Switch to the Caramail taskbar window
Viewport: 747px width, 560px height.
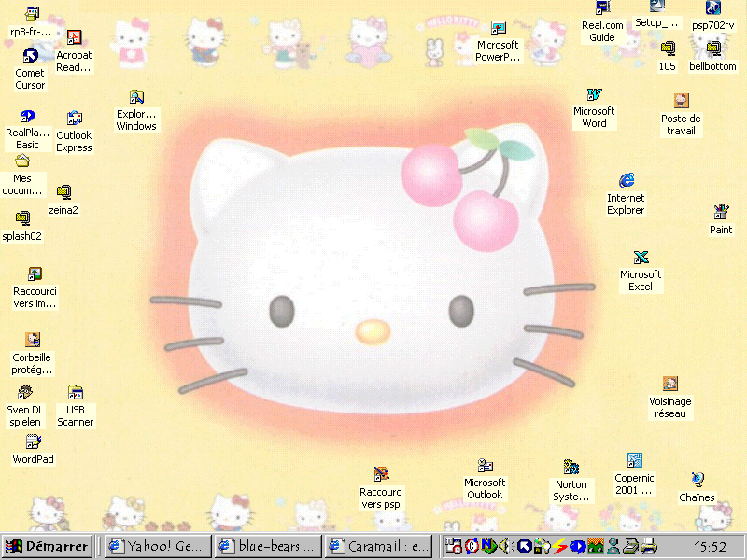pos(379,546)
